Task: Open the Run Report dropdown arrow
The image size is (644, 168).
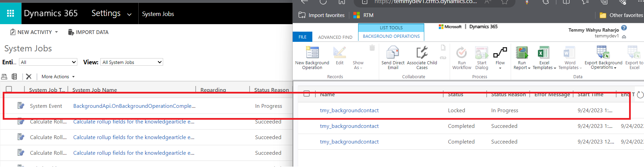Action: [529, 68]
